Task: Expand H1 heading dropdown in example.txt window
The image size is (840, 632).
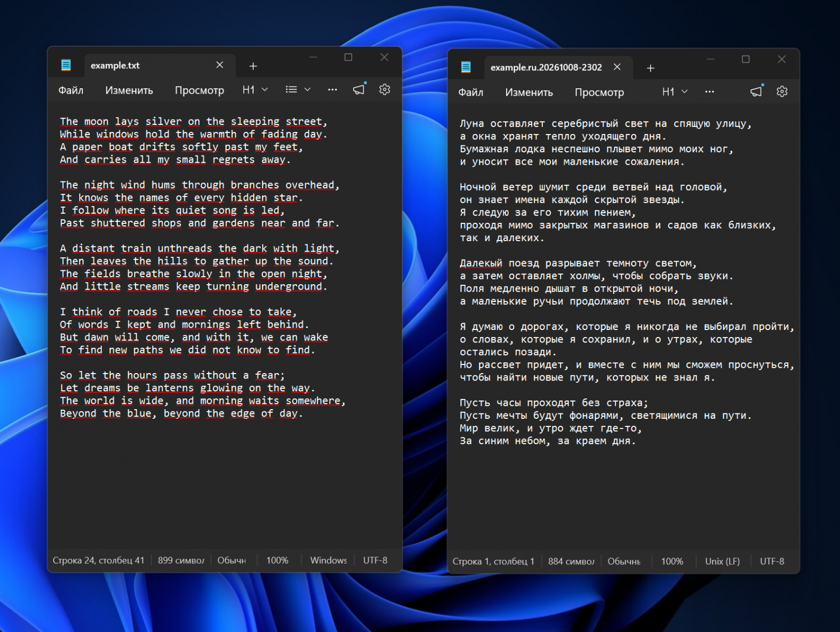Action: coord(255,90)
